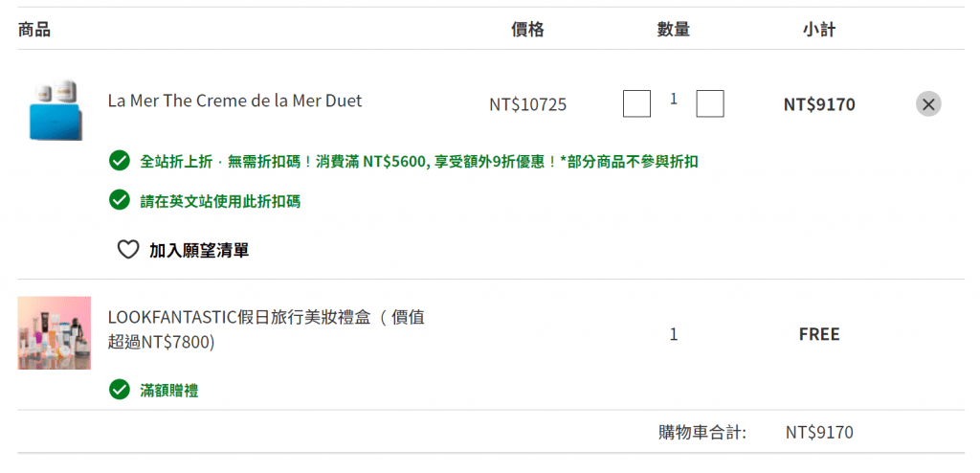980x473 pixels.
Task: Open LOOKFANTASTIC gift box thumbnail
Action: (54, 333)
